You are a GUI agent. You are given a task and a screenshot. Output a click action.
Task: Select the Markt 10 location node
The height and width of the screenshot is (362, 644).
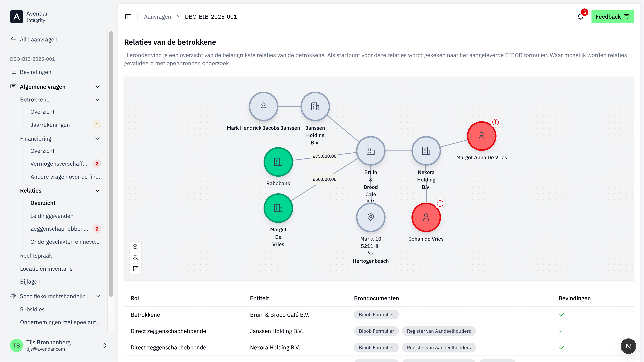coord(370,217)
